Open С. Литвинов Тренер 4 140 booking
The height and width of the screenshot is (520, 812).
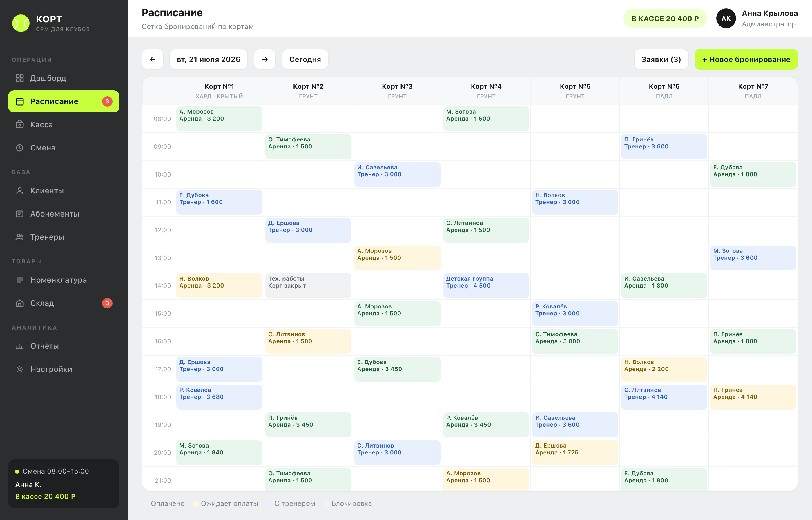pyautogui.click(x=664, y=397)
